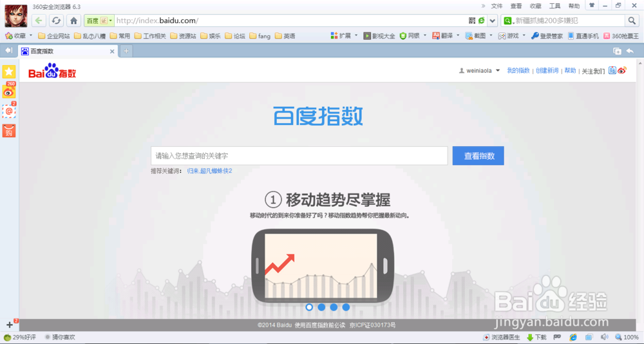Click the tab-list window icon at tab bar right
This screenshot has width=644, height=344.
click(x=617, y=51)
